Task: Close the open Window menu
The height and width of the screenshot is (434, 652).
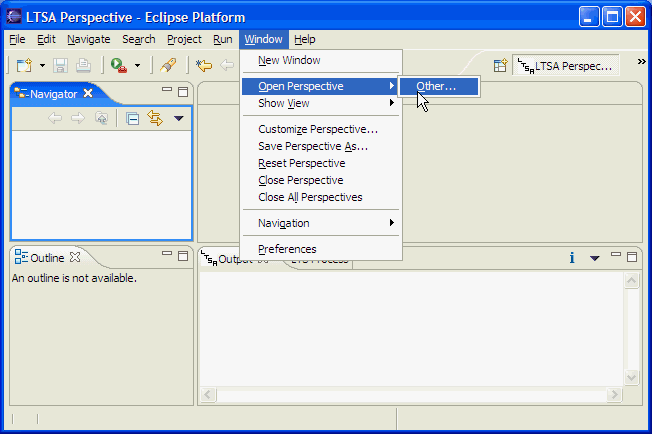Action: pos(263,39)
